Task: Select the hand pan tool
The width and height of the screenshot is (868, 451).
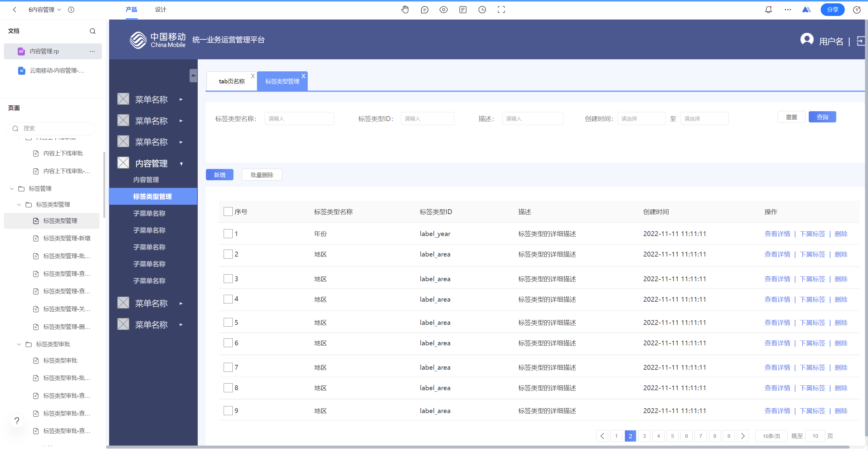Action: pos(405,10)
